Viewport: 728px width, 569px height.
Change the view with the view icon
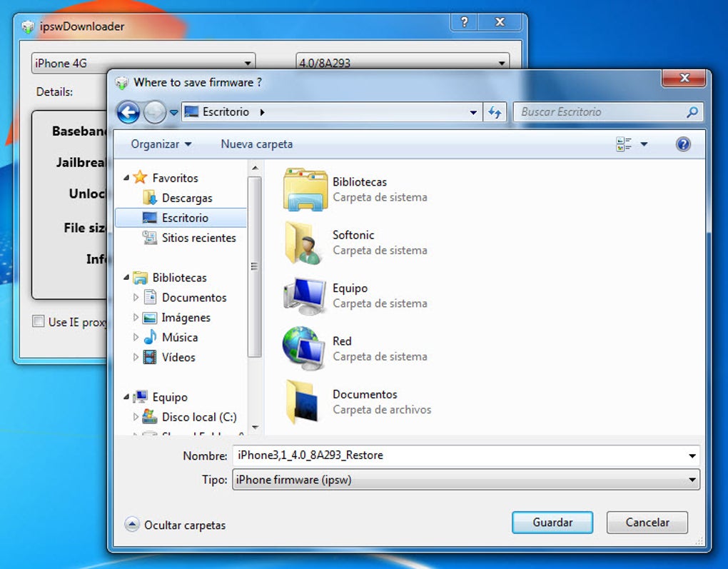click(624, 144)
